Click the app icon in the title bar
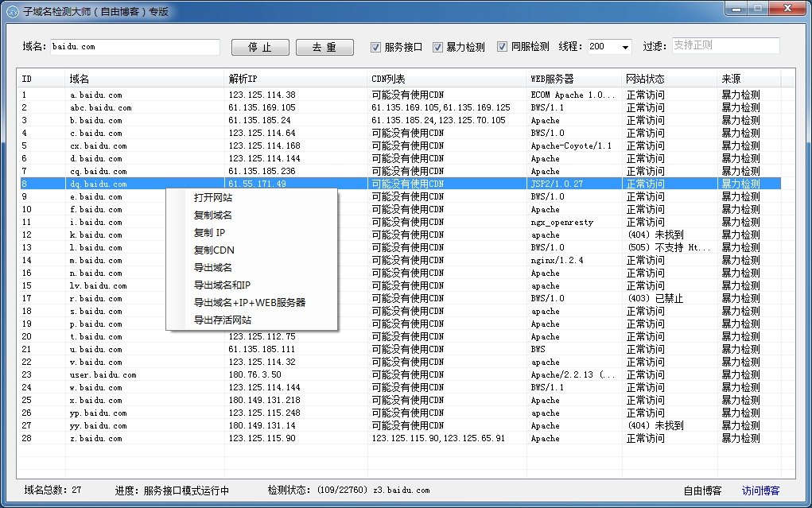The height and width of the screenshot is (508, 812). (x=13, y=11)
